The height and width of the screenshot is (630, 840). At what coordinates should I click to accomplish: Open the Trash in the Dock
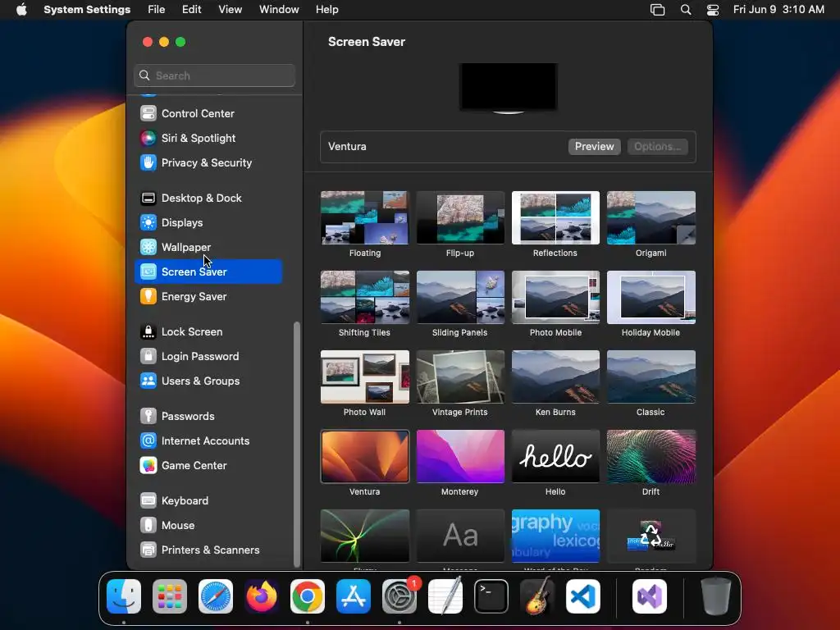[716, 596]
